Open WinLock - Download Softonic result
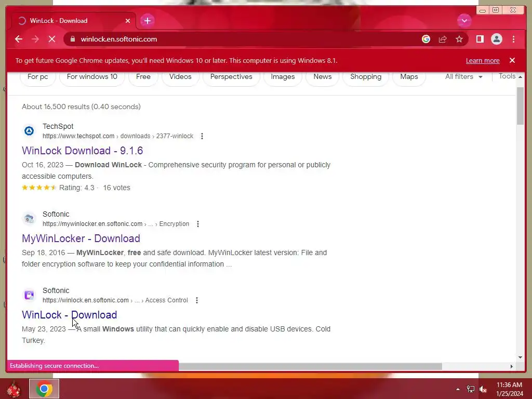Viewport: 532px width, 399px height. (69, 315)
